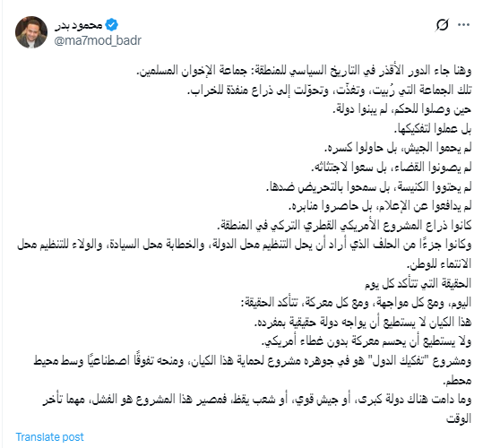483x448 pixels.
Task: Open the @ma7mod_badr handle link
Action: 98,40
